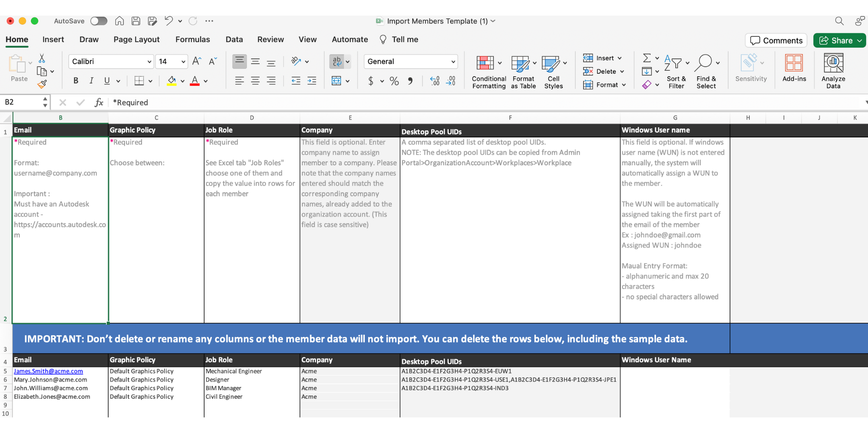
Task: Open Add-ins from the ribbon
Action: [794, 68]
